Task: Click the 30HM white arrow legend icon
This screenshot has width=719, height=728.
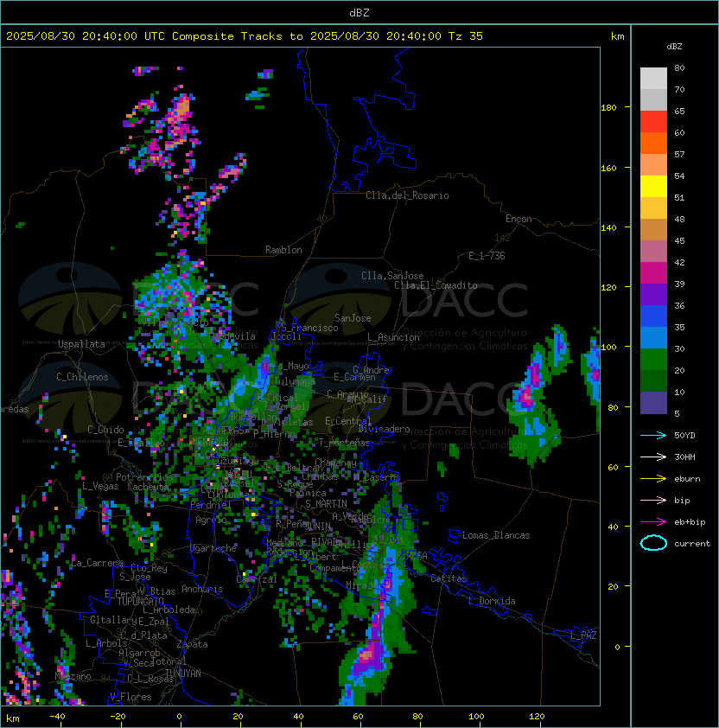Action: 653,457
